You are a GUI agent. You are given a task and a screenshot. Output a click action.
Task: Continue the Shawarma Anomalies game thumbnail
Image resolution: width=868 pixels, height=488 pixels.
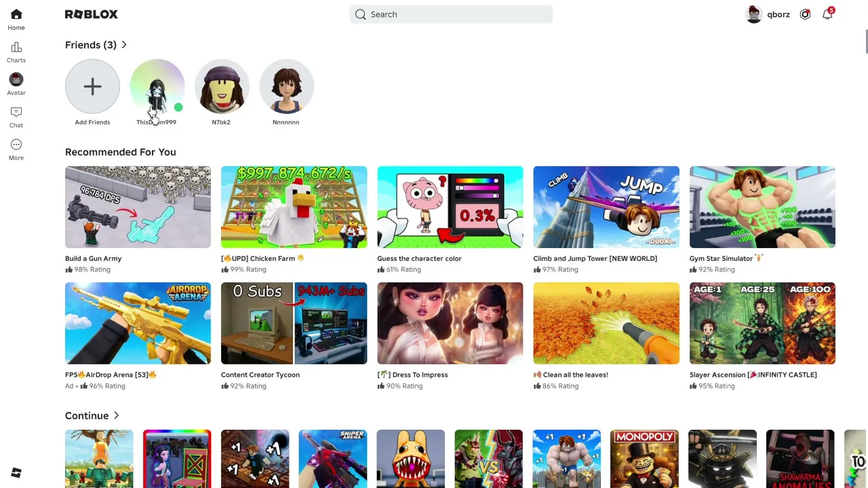[x=800, y=459]
